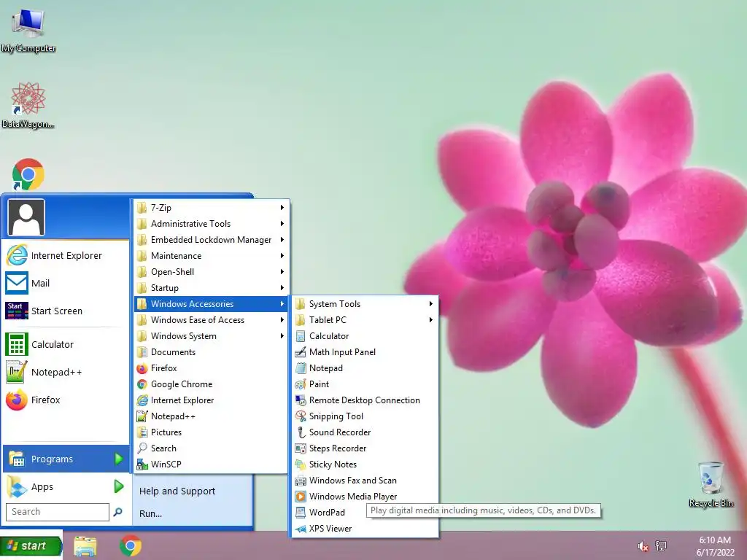747x560 pixels.
Task: Click the taskbar clock showing 6:10 AM
Action: pos(715,546)
